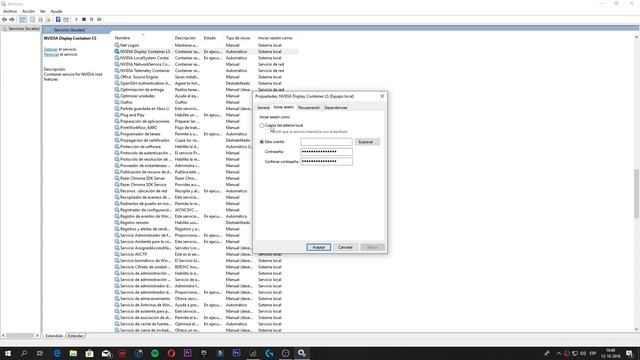Close the NVIDIA properties dialog
Screen dimensions: 640x360
(x=382, y=96)
